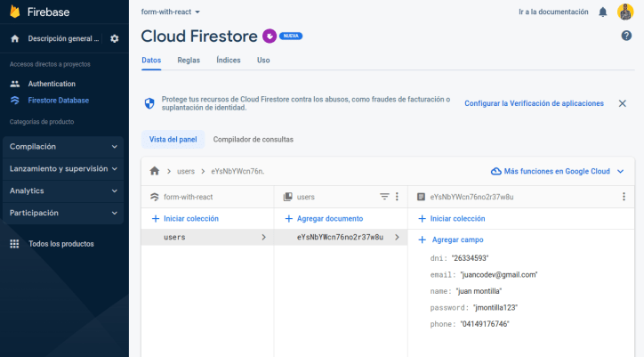This screenshot has width=644, height=357.
Task: Open Compilador de consultas view
Action: 253,140
